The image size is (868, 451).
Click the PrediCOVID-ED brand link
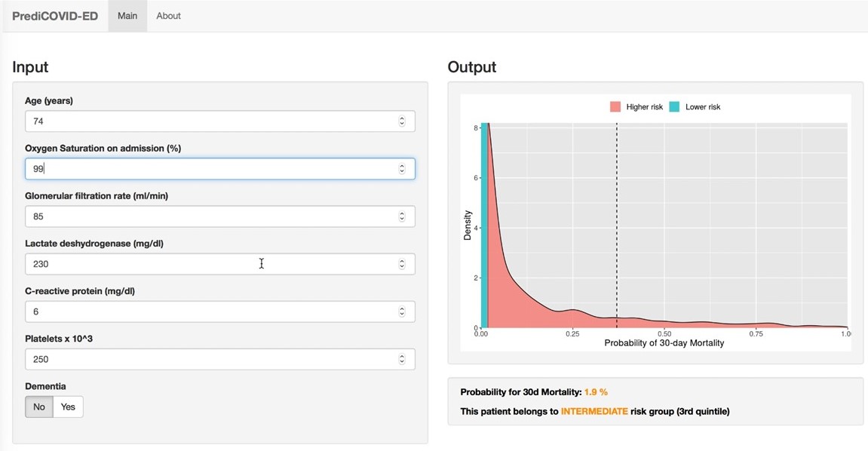pos(55,16)
